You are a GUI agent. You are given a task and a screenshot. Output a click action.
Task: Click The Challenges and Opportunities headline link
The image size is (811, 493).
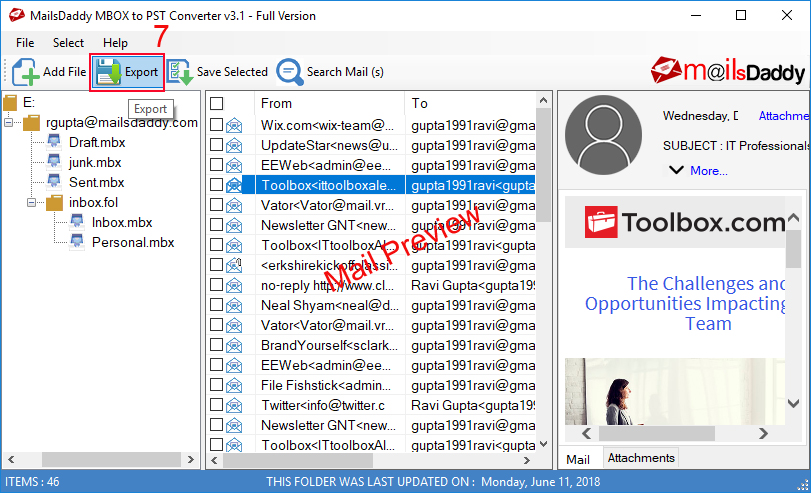tap(685, 304)
